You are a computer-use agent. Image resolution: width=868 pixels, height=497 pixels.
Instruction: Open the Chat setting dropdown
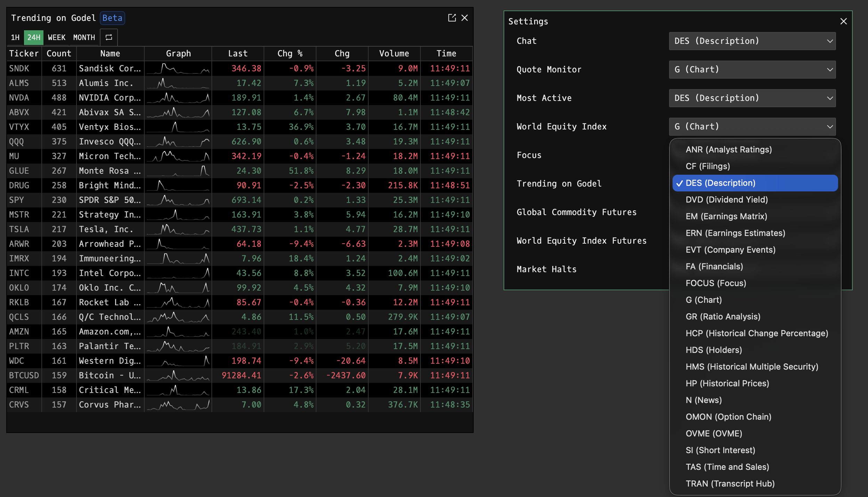tap(752, 41)
